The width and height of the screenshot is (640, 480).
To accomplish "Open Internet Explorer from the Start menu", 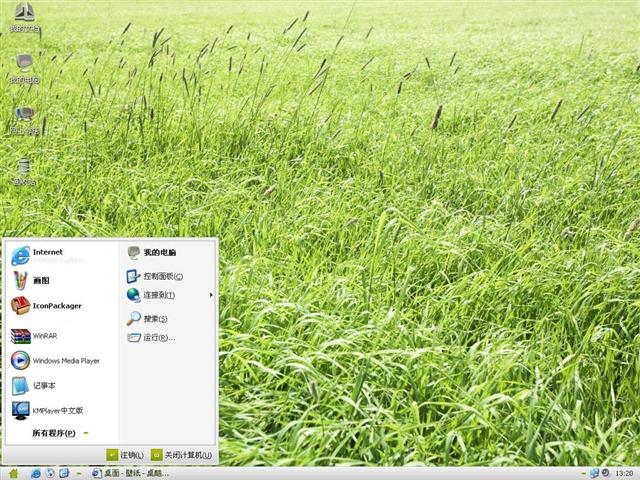I will tap(47, 256).
